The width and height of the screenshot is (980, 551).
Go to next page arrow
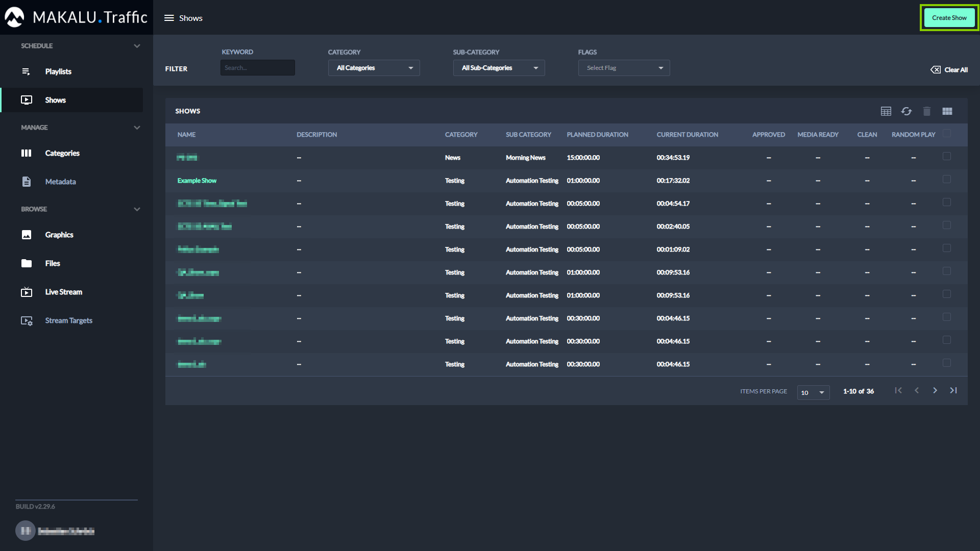coord(935,391)
